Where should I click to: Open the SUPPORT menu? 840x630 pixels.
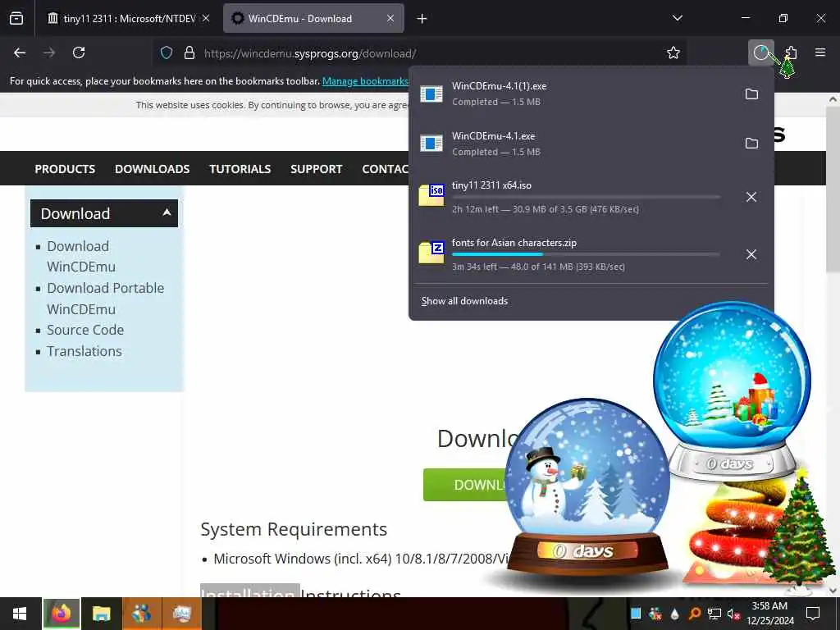tap(316, 169)
